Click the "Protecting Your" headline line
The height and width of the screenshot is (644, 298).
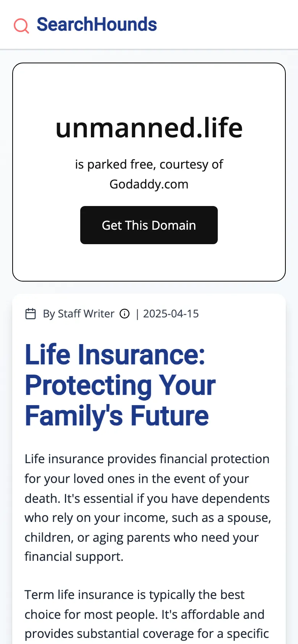pos(120,385)
